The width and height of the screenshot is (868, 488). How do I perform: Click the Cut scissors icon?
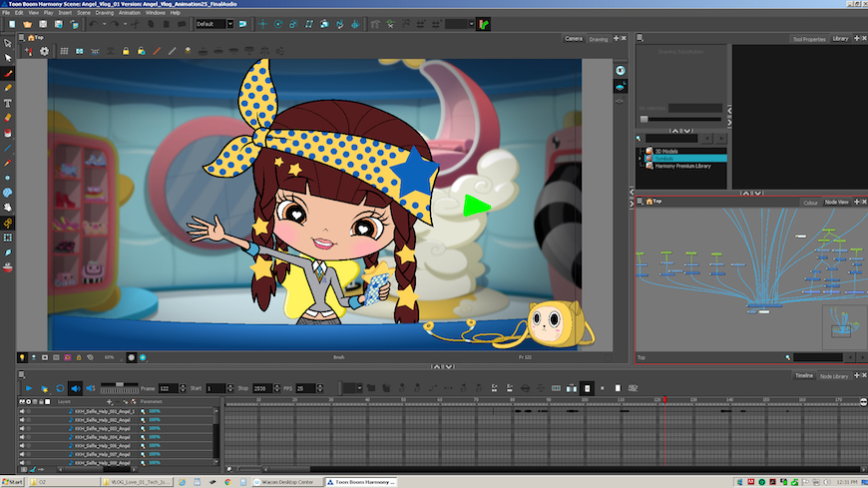pyautogui.click(x=135, y=24)
